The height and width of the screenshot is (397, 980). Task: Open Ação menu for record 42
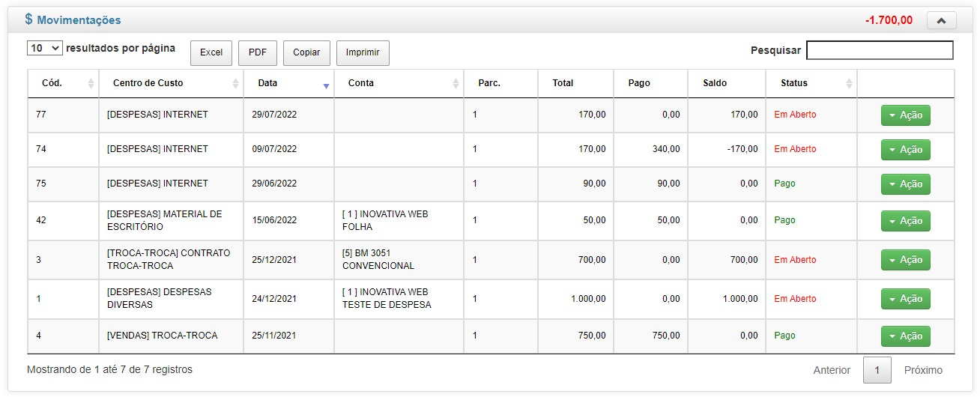[x=905, y=221]
